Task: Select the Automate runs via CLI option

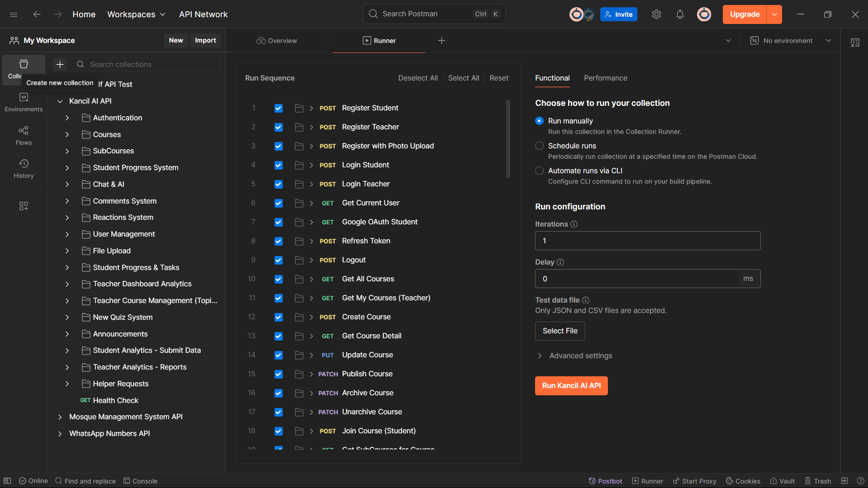Action: pyautogui.click(x=539, y=171)
